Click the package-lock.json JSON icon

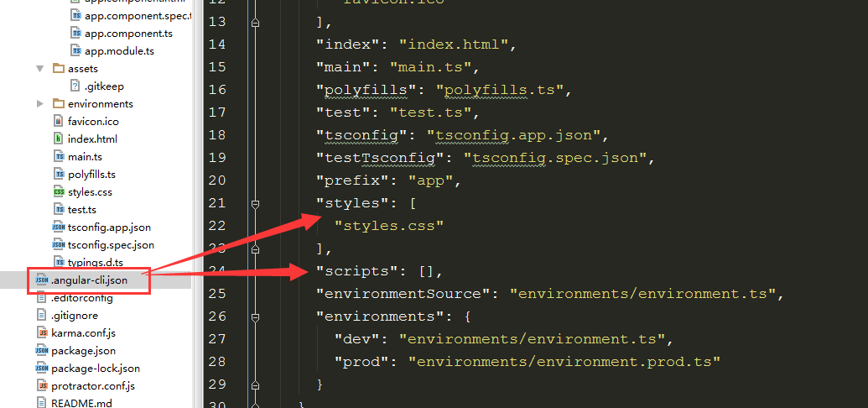coord(42,369)
